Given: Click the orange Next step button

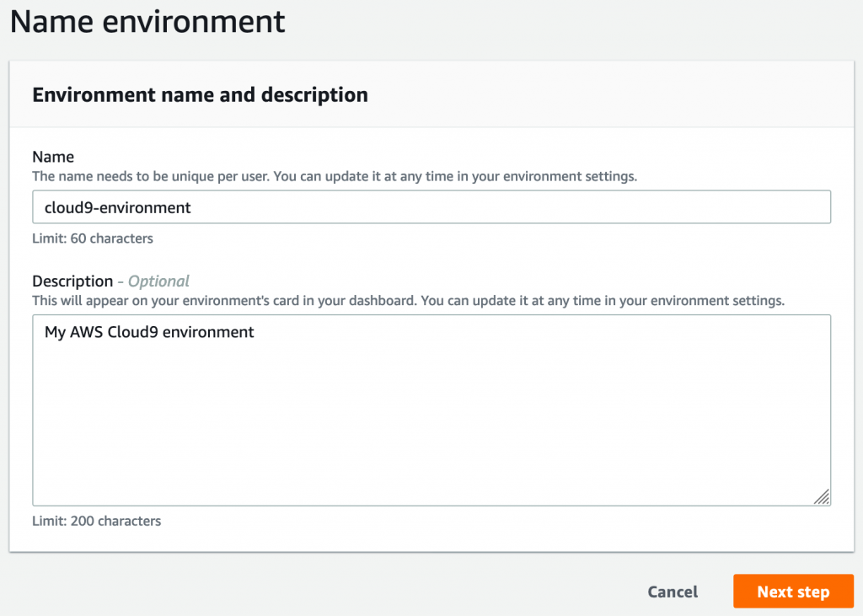Looking at the screenshot, I should click(x=792, y=592).
